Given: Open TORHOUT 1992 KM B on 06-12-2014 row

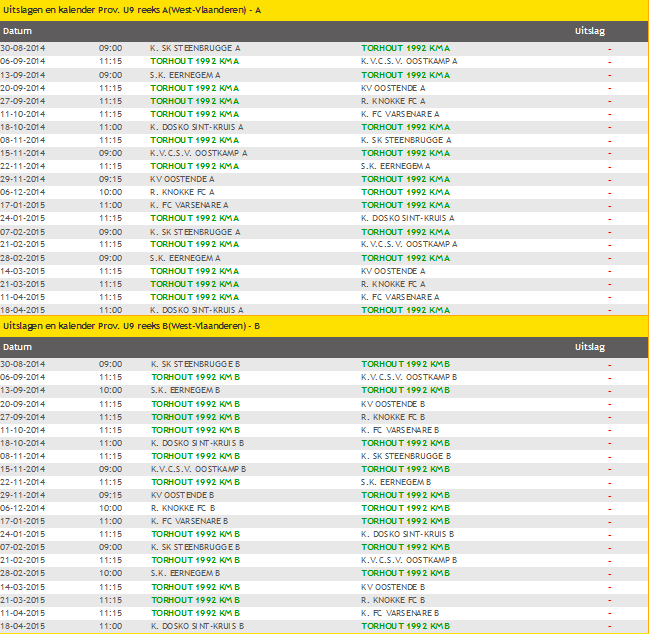Looking at the screenshot, I should click(406, 508).
